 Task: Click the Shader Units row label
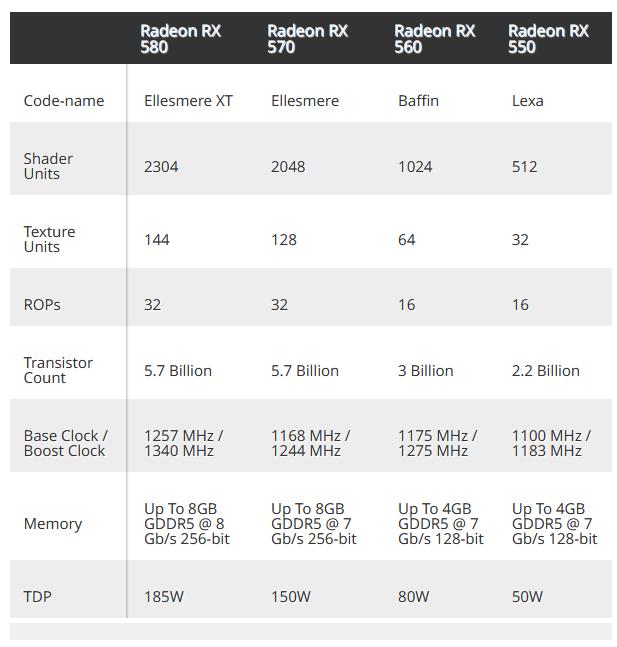[48, 166]
